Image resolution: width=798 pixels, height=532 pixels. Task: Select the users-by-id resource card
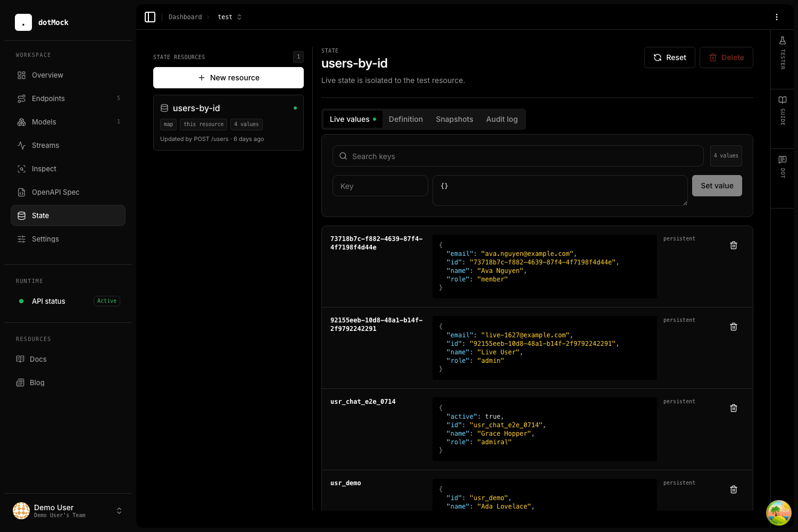(228, 122)
